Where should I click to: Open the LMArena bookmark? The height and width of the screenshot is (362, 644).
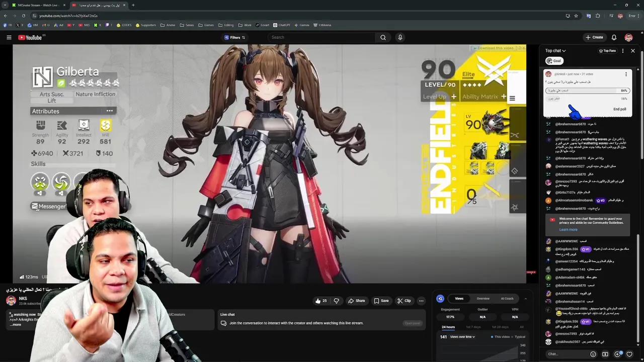322,25
